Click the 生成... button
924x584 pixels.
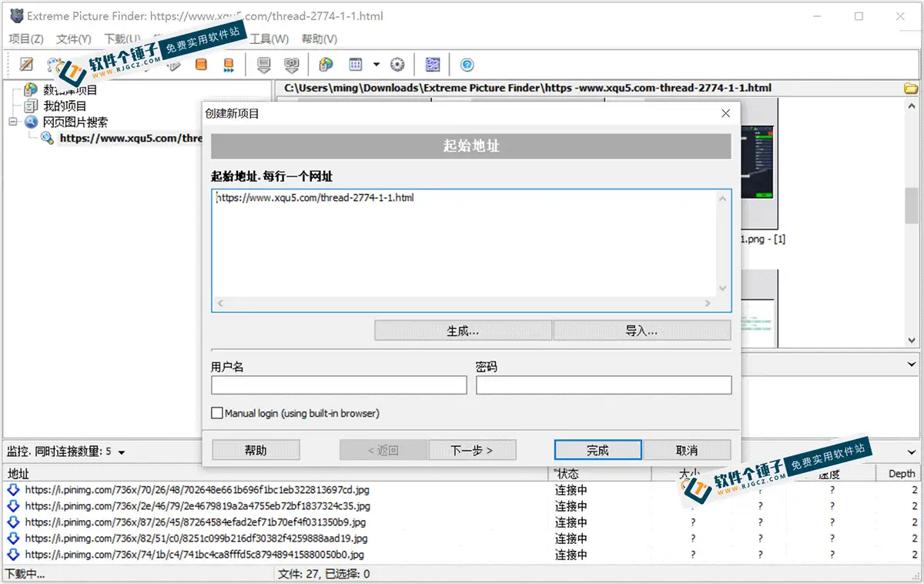click(463, 331)
